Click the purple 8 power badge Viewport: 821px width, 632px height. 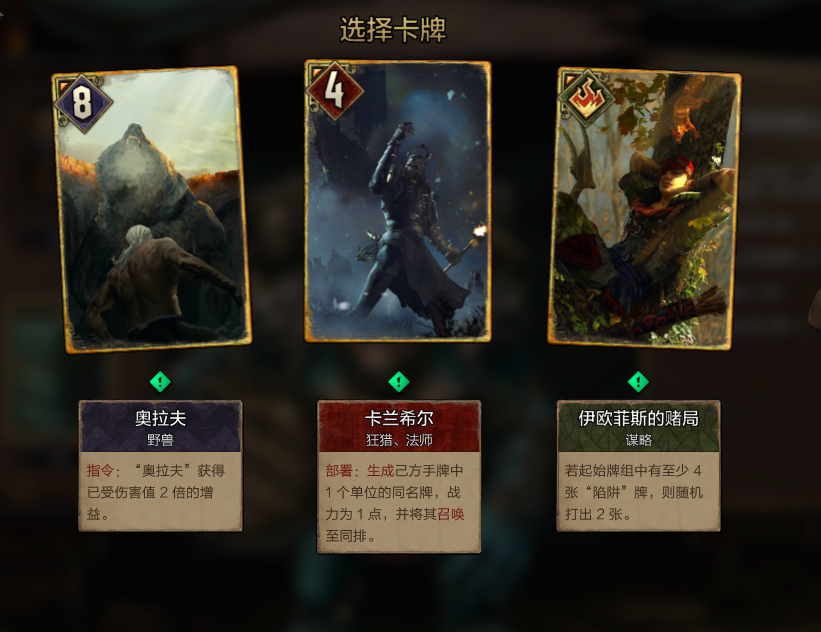coord(82,102)
